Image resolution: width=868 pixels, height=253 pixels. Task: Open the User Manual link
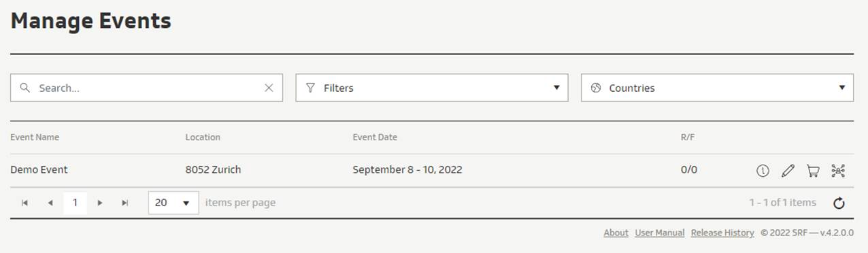[660, 233]
